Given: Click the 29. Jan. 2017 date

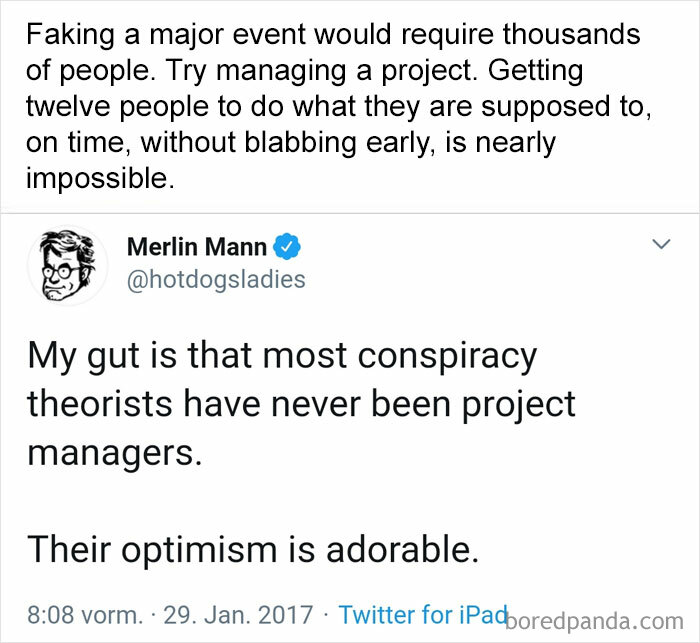Looking at the screenshot, I should 238,615.
